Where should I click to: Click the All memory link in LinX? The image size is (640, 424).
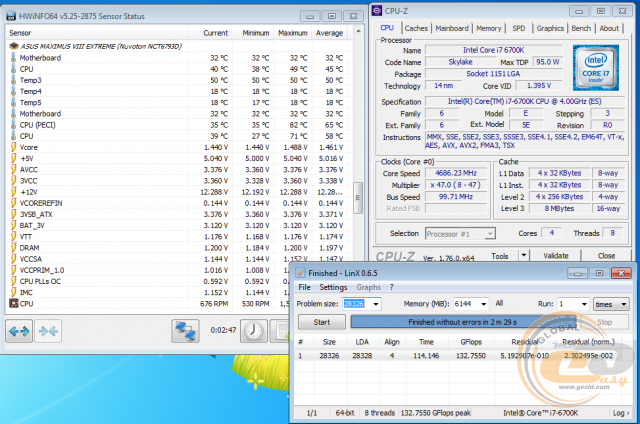[499, 303]
